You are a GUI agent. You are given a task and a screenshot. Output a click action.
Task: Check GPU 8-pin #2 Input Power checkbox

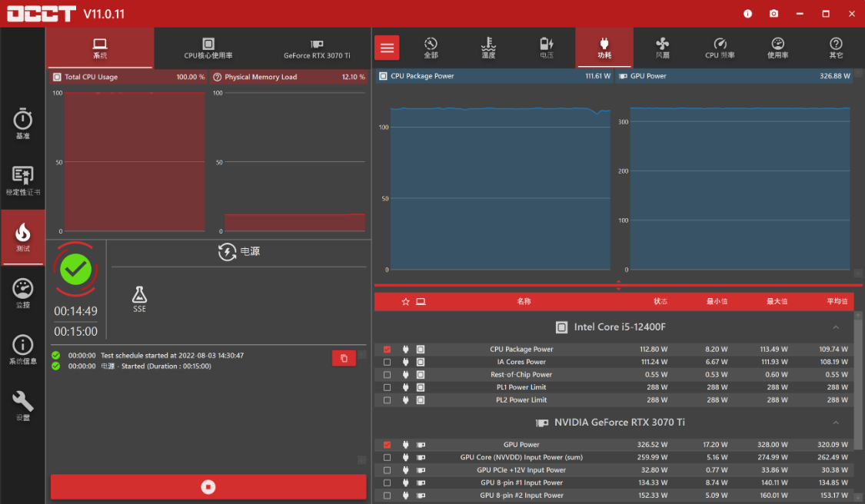click(388, 496)
